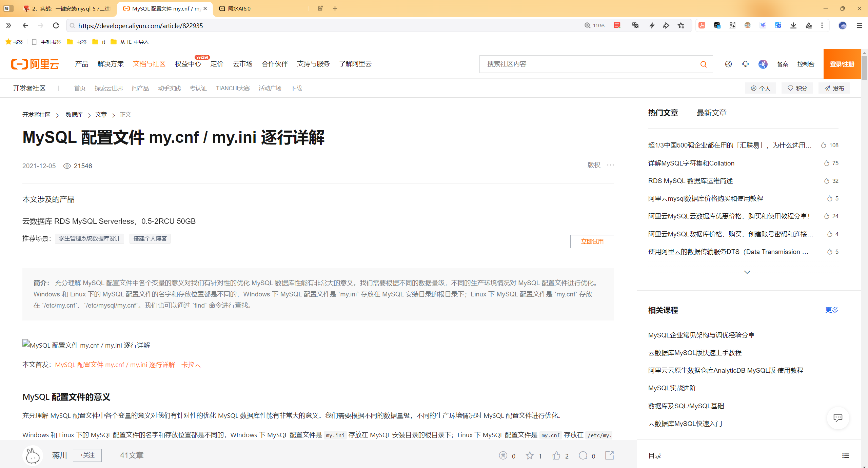
Task: Open the 权益中心 menu item
Action: tap(188, 64)
